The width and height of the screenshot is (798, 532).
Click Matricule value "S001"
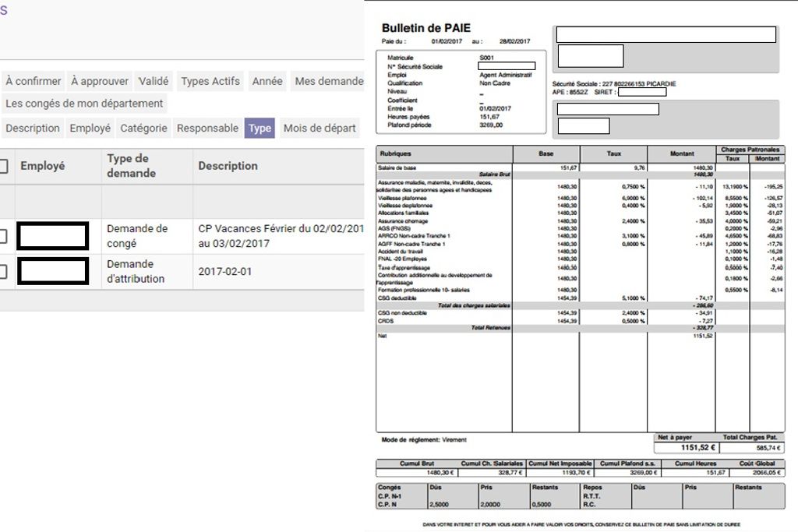click(x=486, y=58)
